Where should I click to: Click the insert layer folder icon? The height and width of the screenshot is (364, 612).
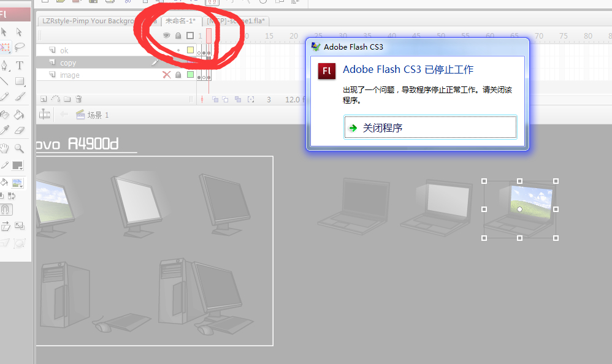point(67,99)
